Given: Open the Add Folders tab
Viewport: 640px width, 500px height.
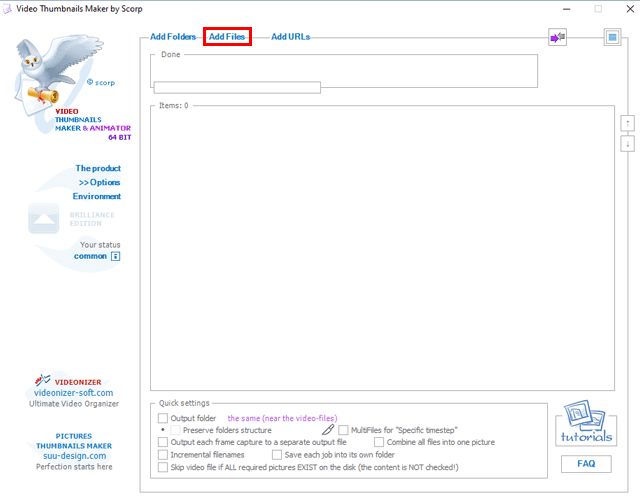Looking at the screenshot, I should pos(173,37).
